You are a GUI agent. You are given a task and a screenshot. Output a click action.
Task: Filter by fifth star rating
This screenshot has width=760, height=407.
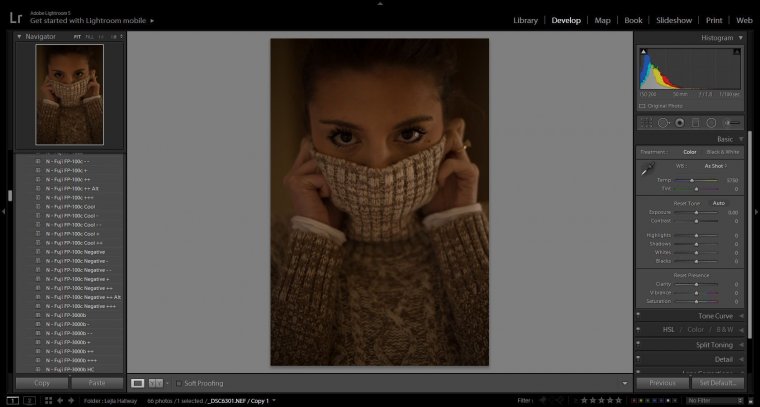click(618, 401)
